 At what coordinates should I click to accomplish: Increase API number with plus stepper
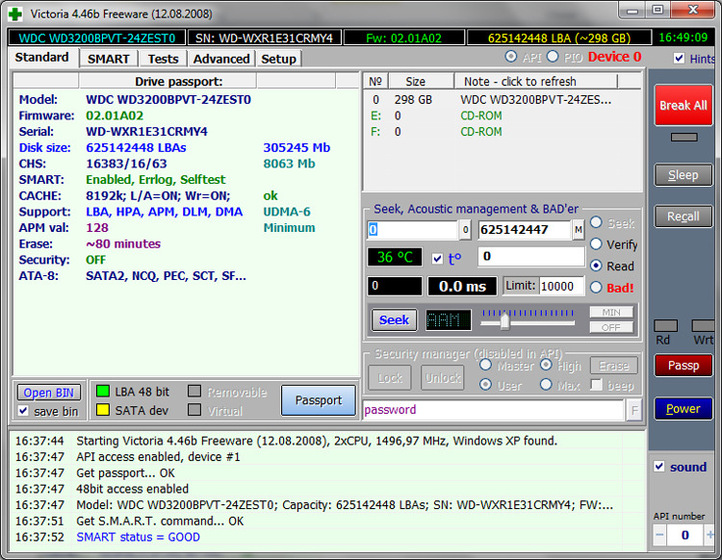711,536
